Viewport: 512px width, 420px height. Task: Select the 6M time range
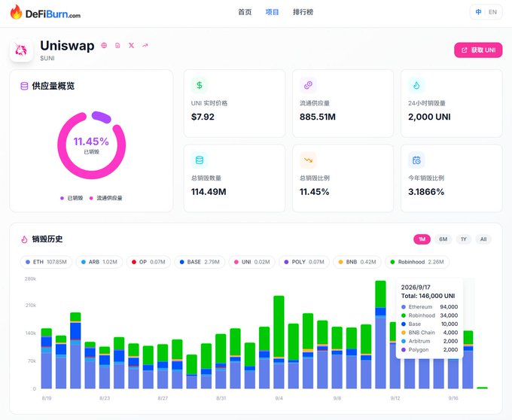pos(443,239)
